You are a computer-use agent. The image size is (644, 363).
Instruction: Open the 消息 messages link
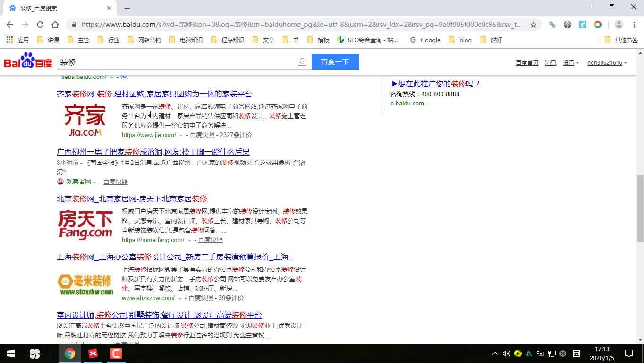click(x=551, y=62)
